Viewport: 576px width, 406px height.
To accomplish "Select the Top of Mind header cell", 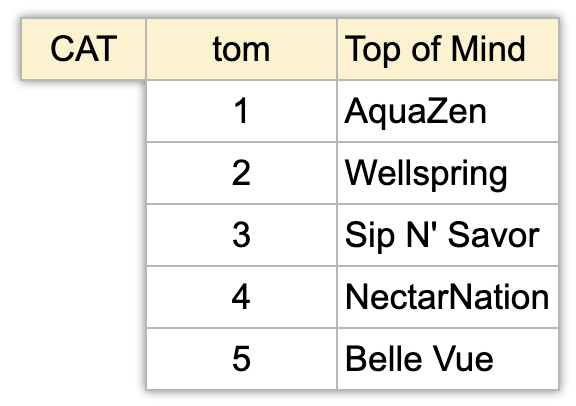I will click(448, 49).
